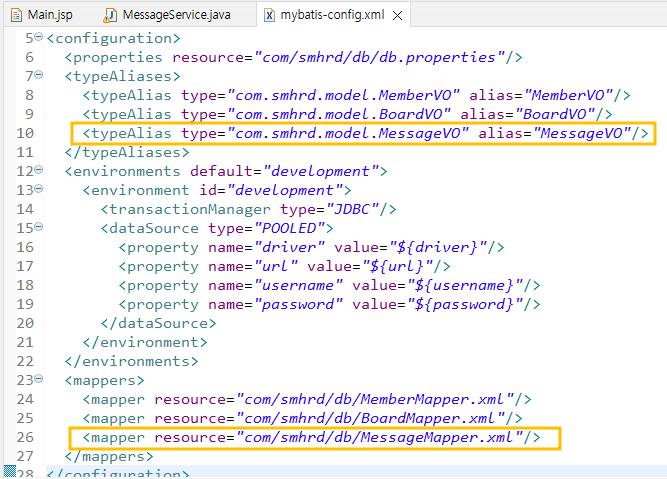This screenshot has width=667, height=479.
Task: Click the url property line
Action: coord(285,266)
